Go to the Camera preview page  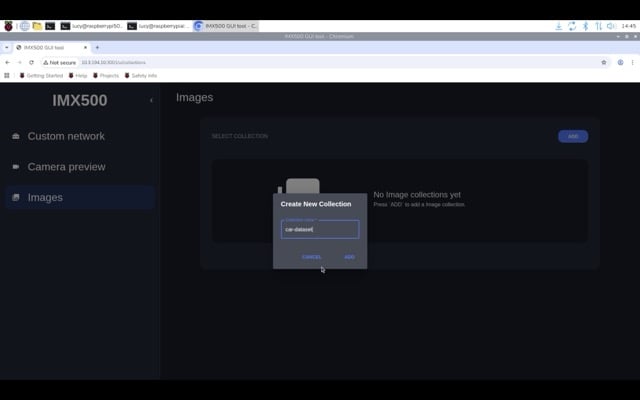66,167
